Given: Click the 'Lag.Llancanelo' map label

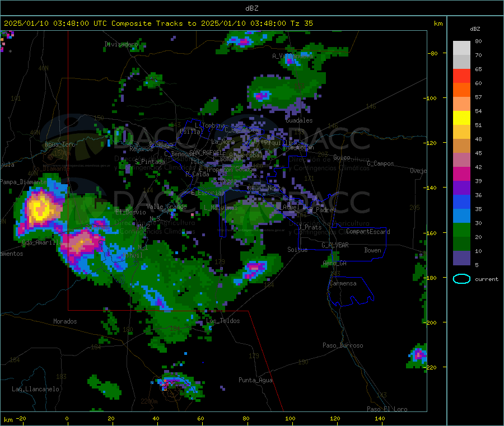Looking at the screenshot, I should point(35,389).
